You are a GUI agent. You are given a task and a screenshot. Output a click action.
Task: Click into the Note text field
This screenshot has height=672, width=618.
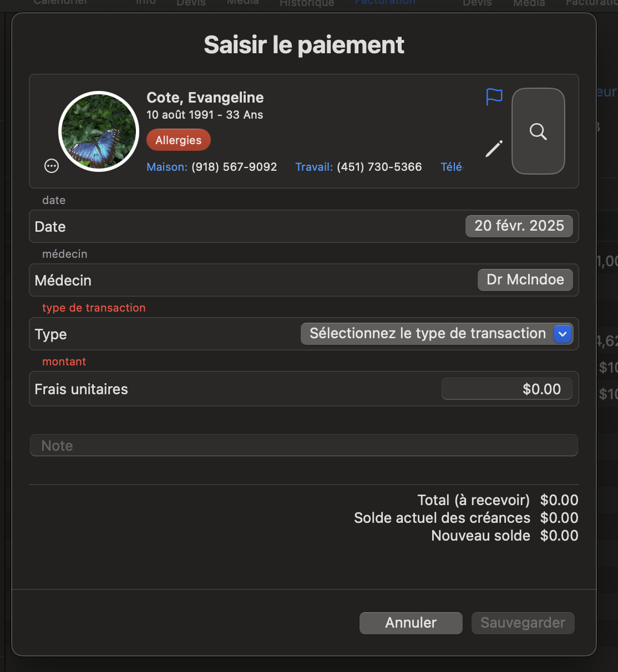click(x=304, y=446)
